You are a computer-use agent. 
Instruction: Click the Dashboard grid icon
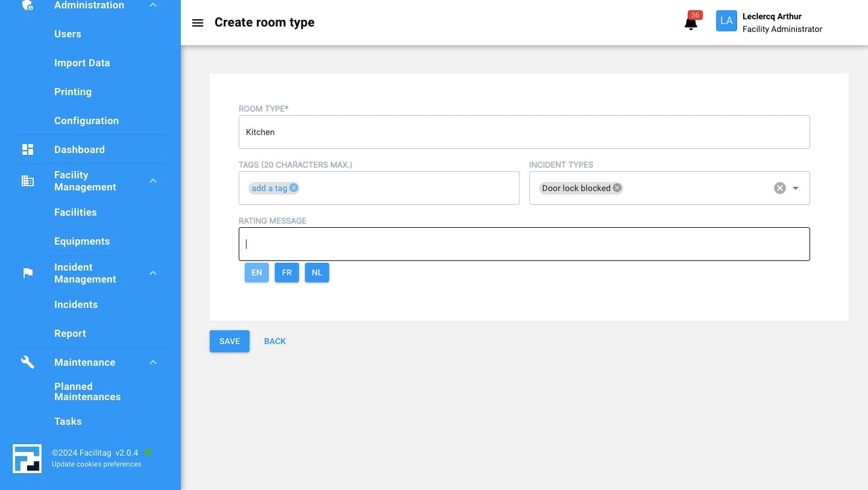(28, 149)
